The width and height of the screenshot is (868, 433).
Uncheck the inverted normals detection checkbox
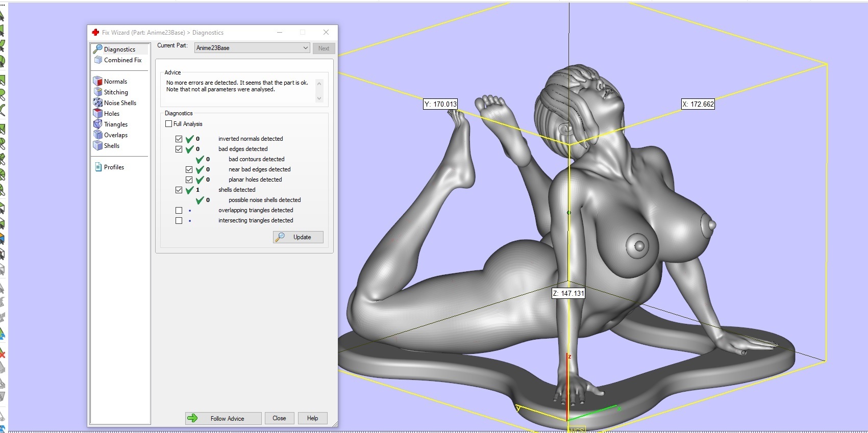(179, 139)
